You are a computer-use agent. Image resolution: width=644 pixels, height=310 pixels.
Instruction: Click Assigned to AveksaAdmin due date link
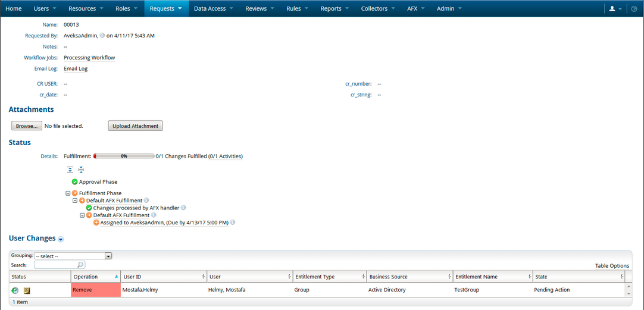coord(164,223)
